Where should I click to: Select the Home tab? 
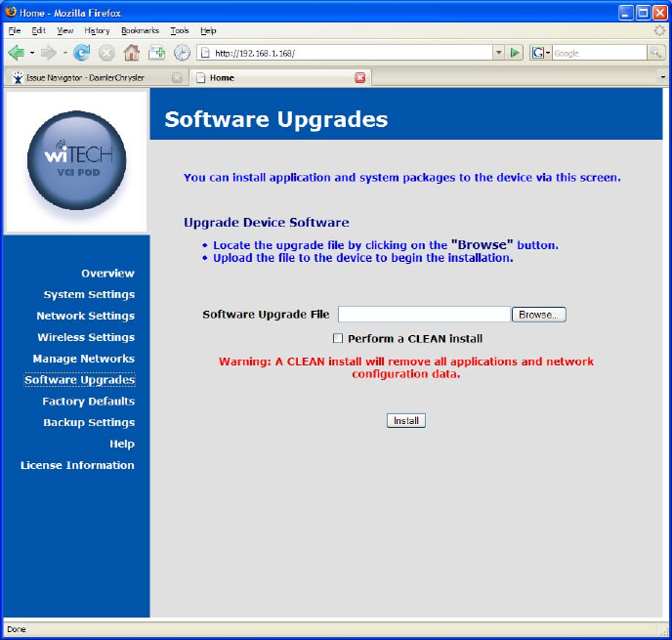279,77
